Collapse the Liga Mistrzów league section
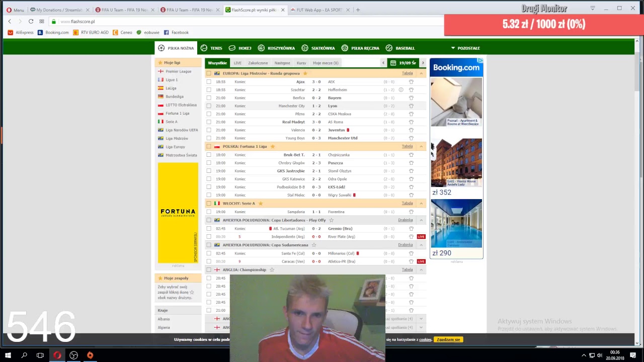 click(421, 73)
